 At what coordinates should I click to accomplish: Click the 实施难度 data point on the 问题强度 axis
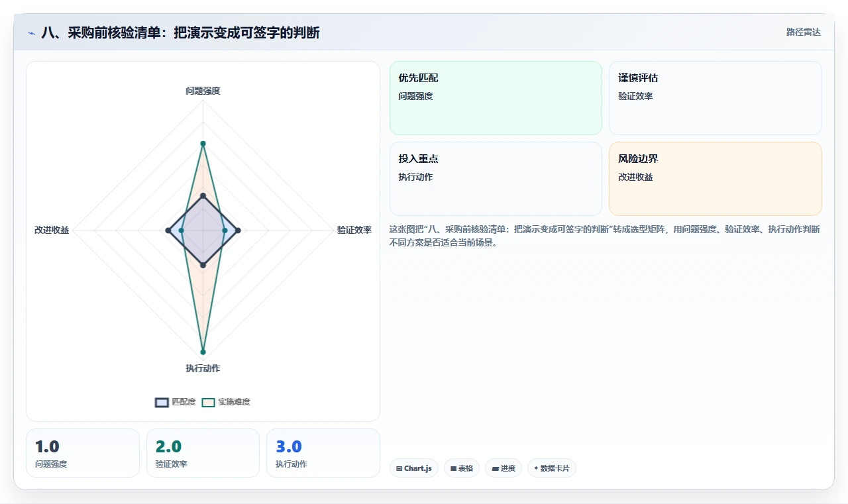(203, 144)
